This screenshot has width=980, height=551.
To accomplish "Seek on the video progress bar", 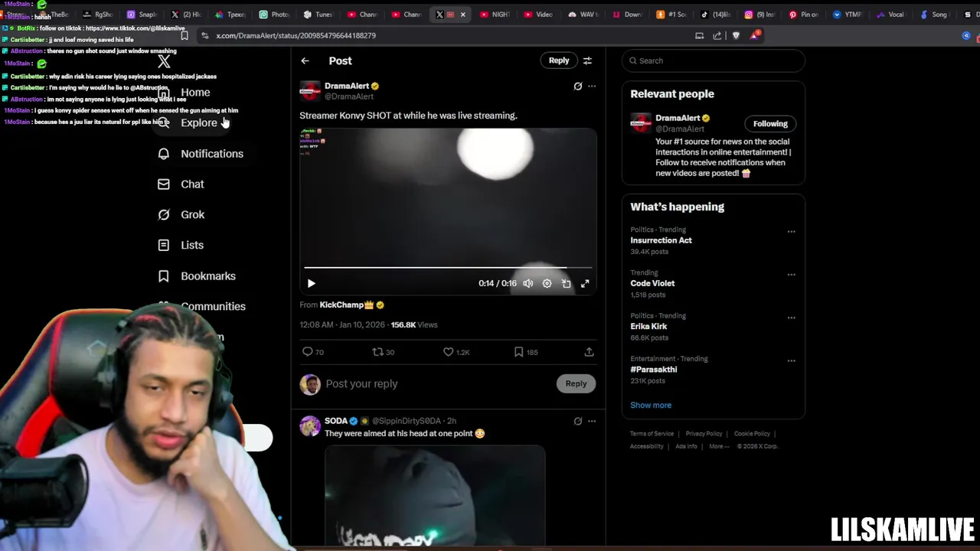I will [x=448, y=267].
